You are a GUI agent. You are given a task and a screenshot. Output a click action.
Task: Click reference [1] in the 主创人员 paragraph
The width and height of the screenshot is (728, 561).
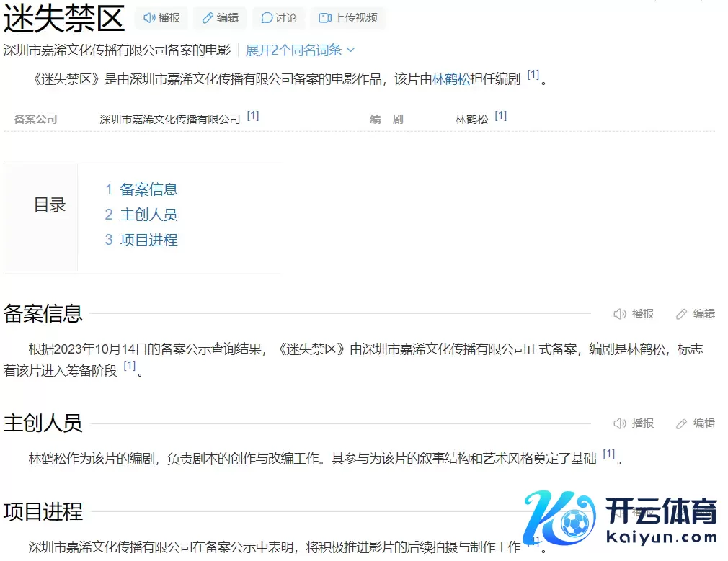pos(609,454)
